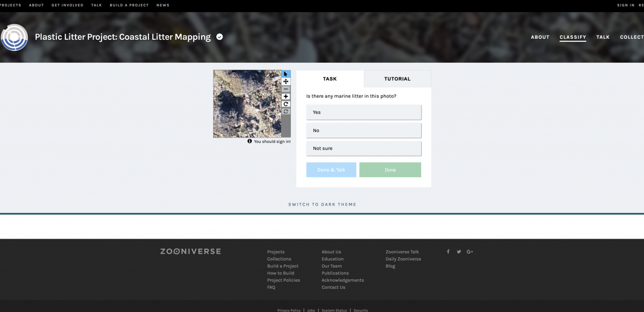
Task: Open Zooniverse Google Plus page
Action: coord(470,252)
